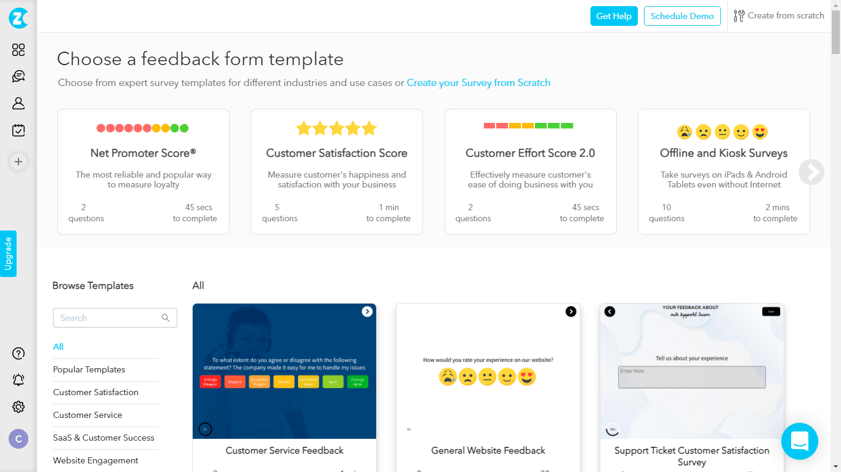The width and height of the screenshot is (841, 472).
Task: Select the Customer Satisfaction Score template card
Action: click(x=336, y=172)
